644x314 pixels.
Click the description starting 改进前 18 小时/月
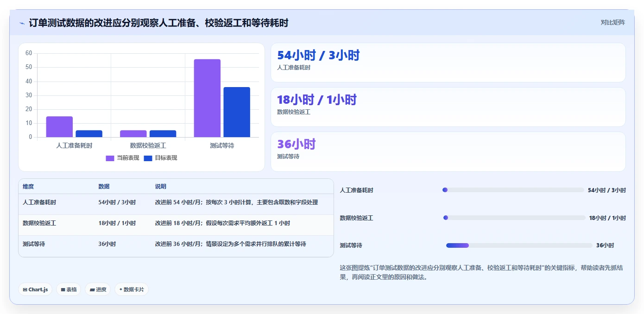[x=222, y=223]
